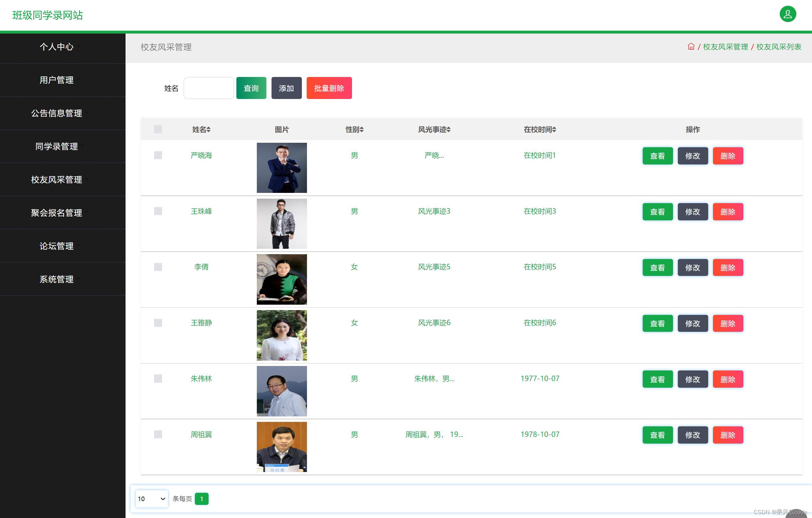Open the rows-per-page dropdown showing 10
This screenshot has width=812, height=518.
151,499
